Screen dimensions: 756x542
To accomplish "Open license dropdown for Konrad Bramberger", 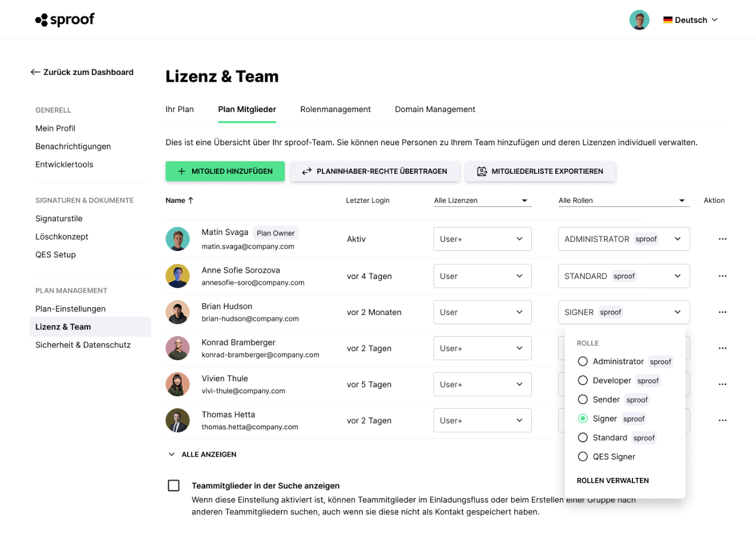I will tap(482, 348).
